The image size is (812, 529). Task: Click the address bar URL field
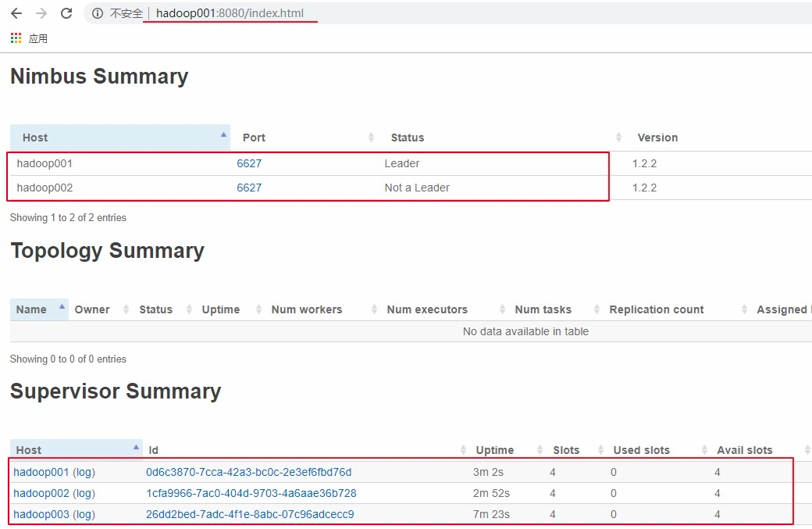[230, 13]
